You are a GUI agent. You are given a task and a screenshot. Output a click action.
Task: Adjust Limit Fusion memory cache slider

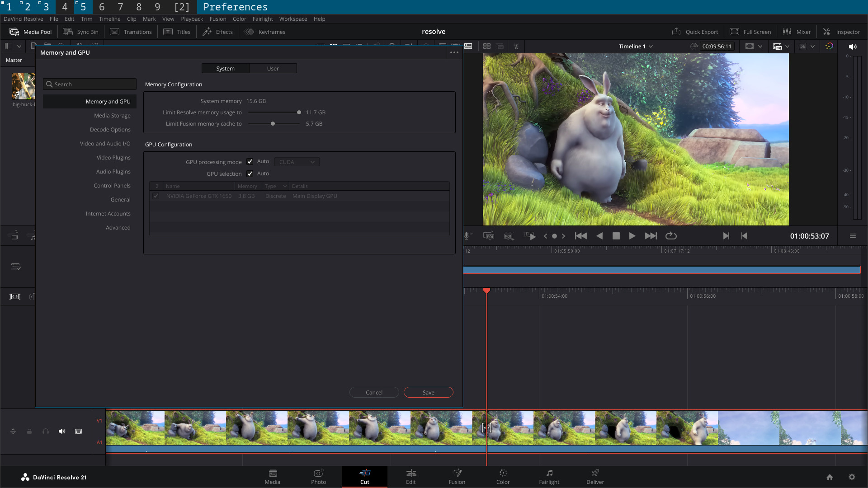coord(273,124)
